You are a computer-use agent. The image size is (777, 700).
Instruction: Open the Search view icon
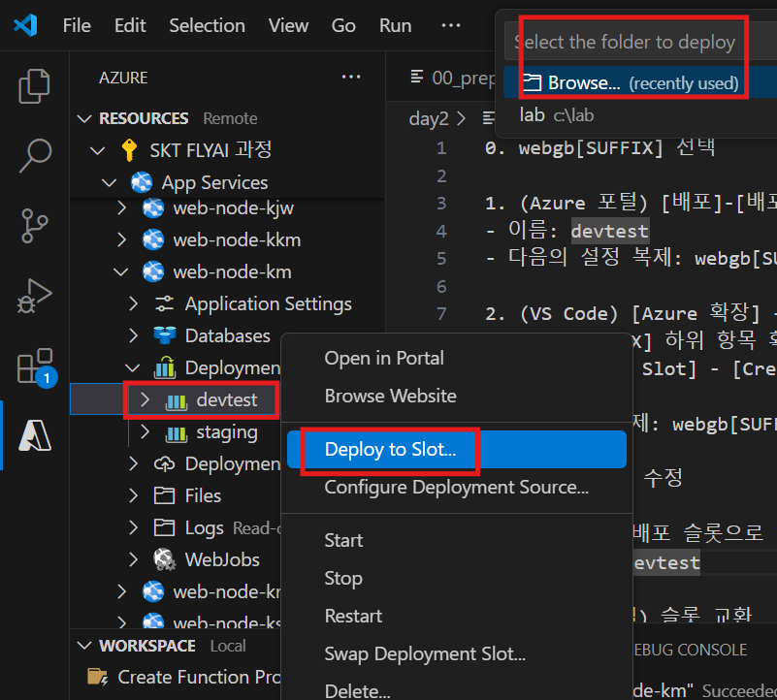click(x=34, y=155)
